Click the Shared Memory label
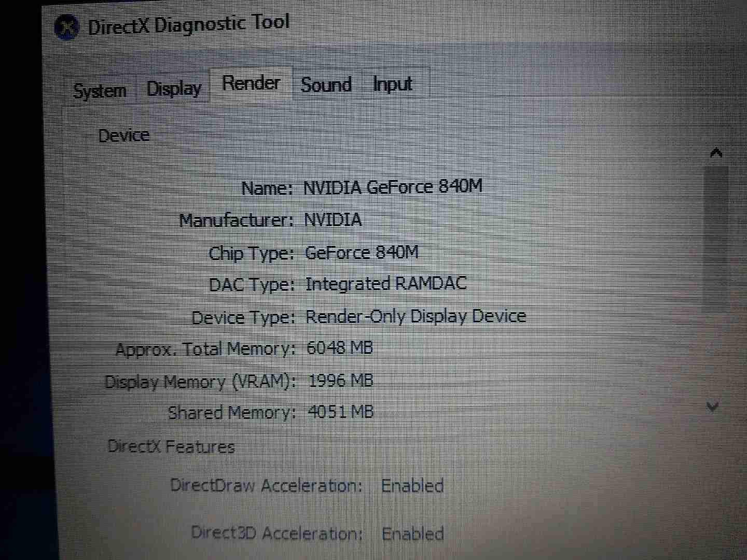 (231, 413)
